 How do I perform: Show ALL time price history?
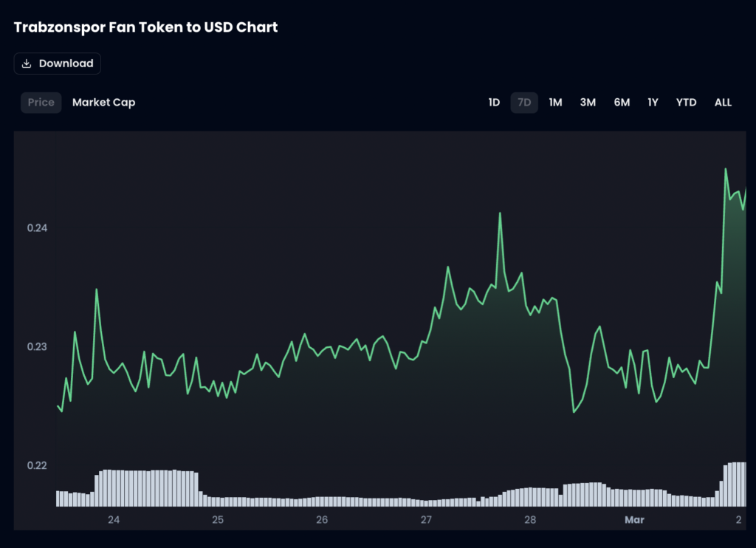click(x=723, y=103)
